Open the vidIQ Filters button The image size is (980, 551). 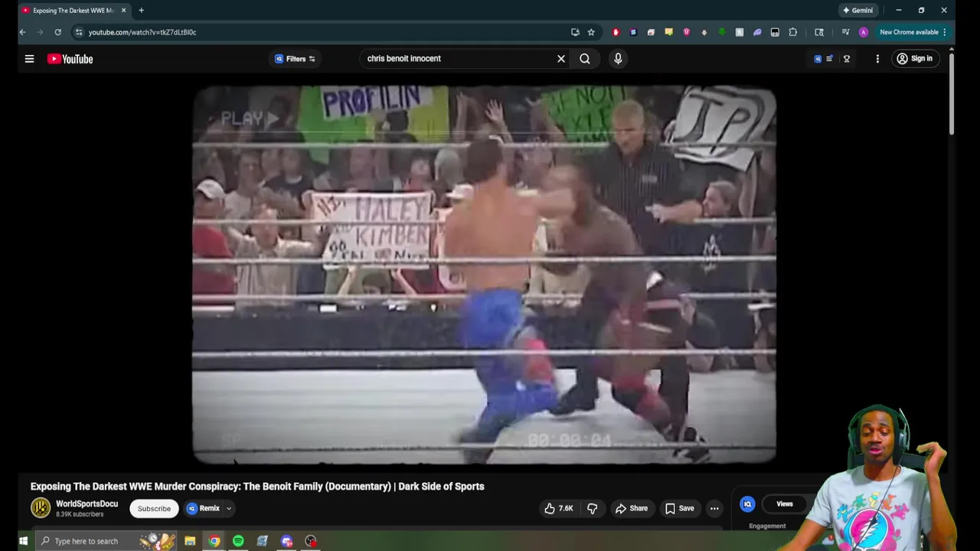point(295,59)
